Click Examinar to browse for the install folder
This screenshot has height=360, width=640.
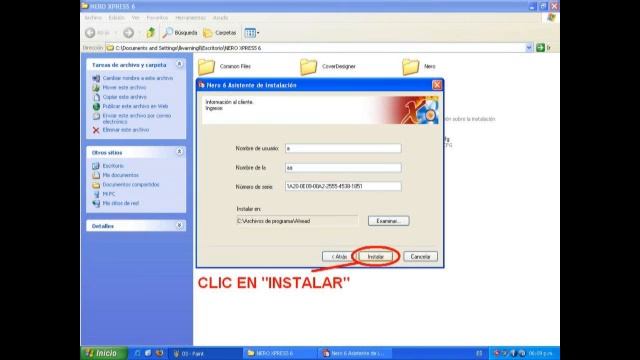tap(388, 221)
